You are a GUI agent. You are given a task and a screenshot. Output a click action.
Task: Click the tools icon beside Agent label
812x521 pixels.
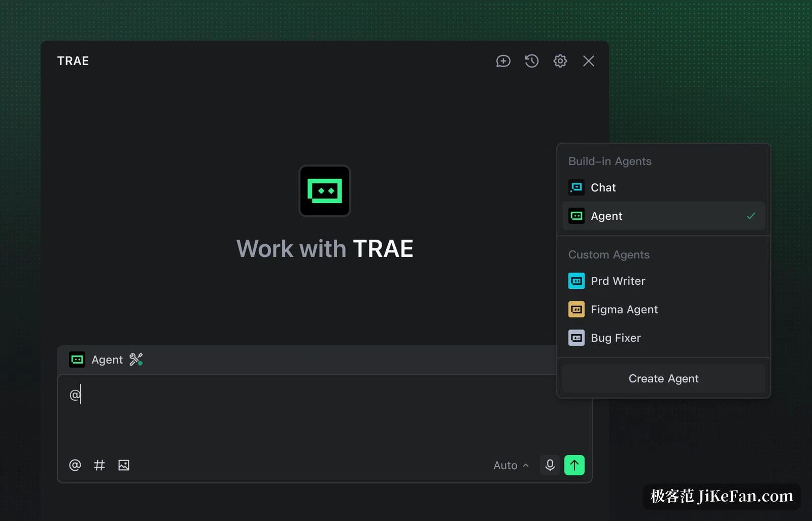(136, 360)
